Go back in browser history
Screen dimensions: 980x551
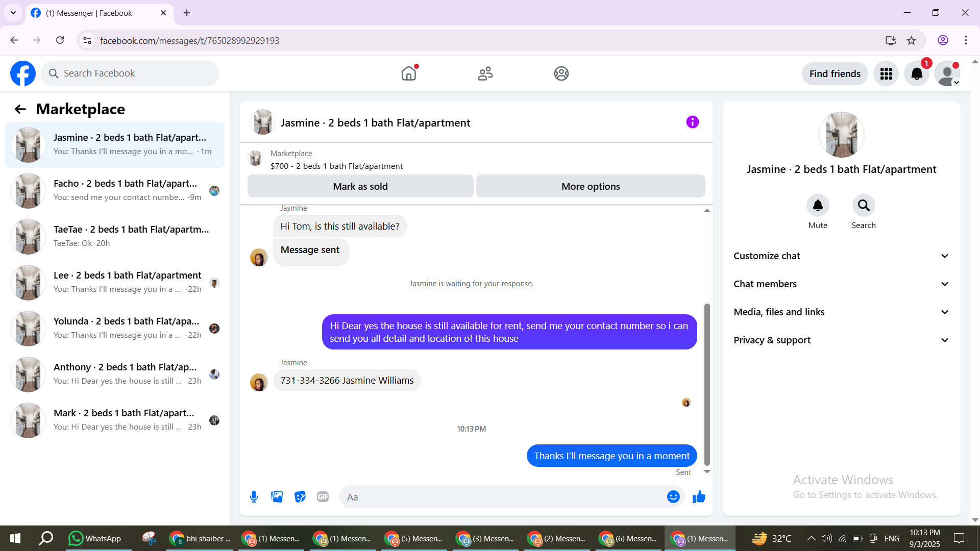(14, 40)
